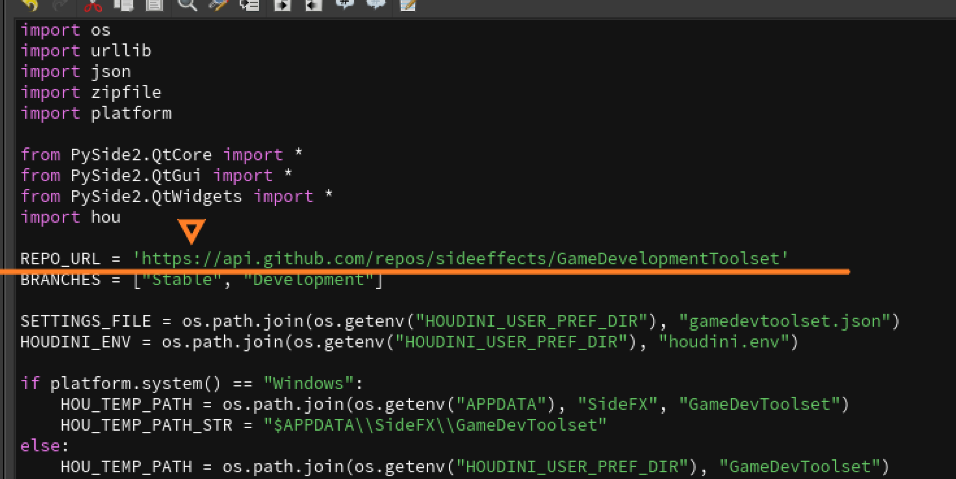Click the 'from PySide2.QtCore import *' line
This screenshot has width=956, height=479.
[x=162, y=155]
